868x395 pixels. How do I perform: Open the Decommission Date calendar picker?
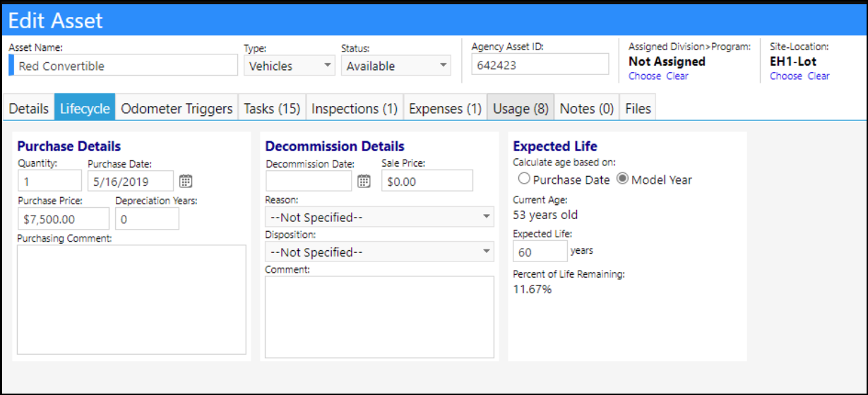point(364,182)
